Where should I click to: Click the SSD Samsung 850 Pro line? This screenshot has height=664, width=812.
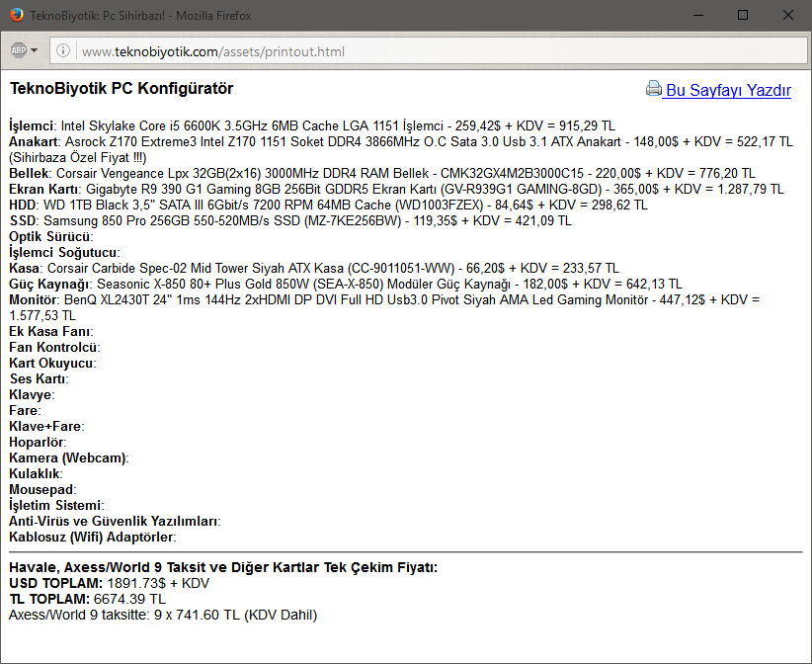tap(290, 220)
